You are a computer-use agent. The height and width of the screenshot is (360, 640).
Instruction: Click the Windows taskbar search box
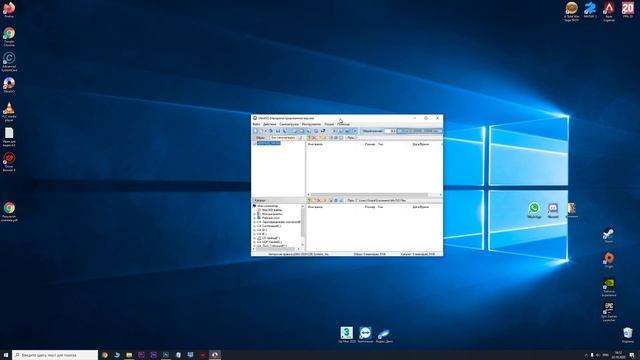(x=55, y=355)
